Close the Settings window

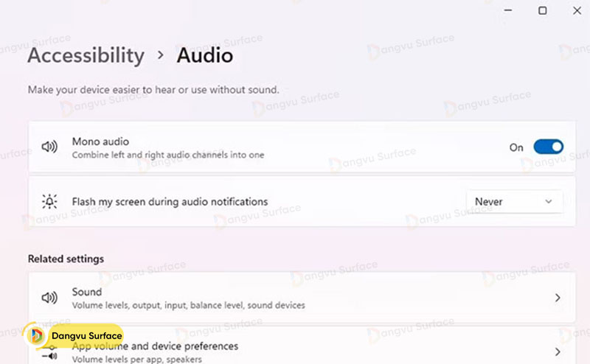click(576, 10)
